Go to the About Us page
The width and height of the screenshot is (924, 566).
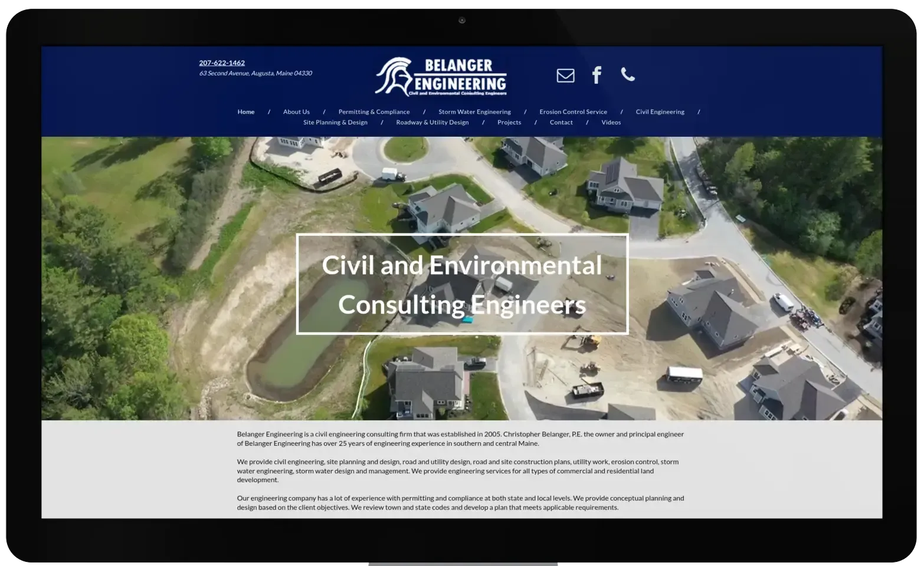tap(296, 112)
